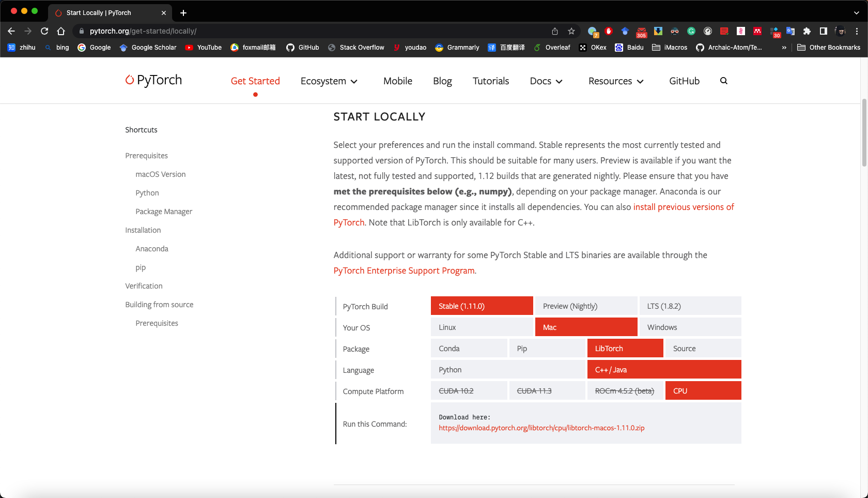Image resolution: width=868 pixels, height=498 pixels.
Task: Open the download arrow extension icon
Action: coord(658,31)
